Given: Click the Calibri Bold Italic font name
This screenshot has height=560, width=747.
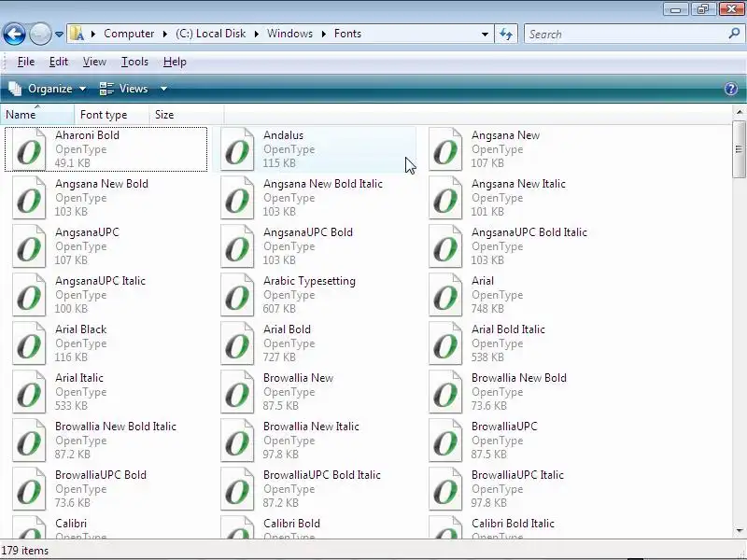Looking at the screenshot, I should pos(513,524).
